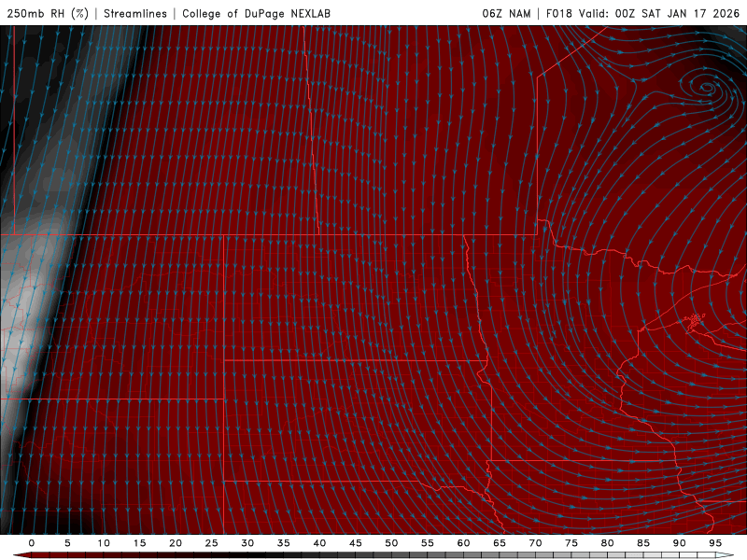Click the colorbar label "95"
Image resolution: width=747 pixels, height=560 pixels.
point(715,543)
